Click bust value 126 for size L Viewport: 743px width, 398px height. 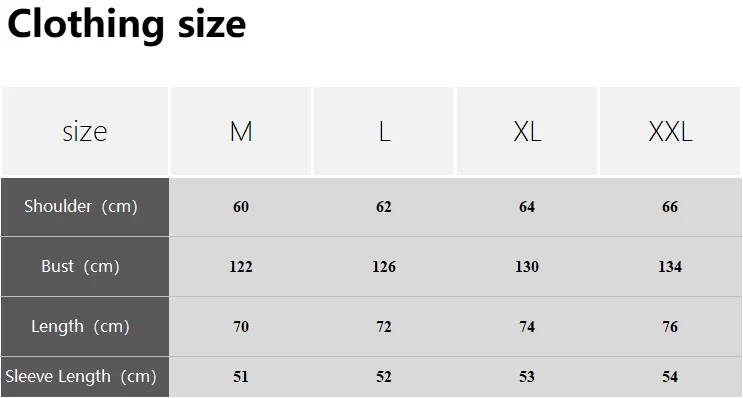(384, 267)
